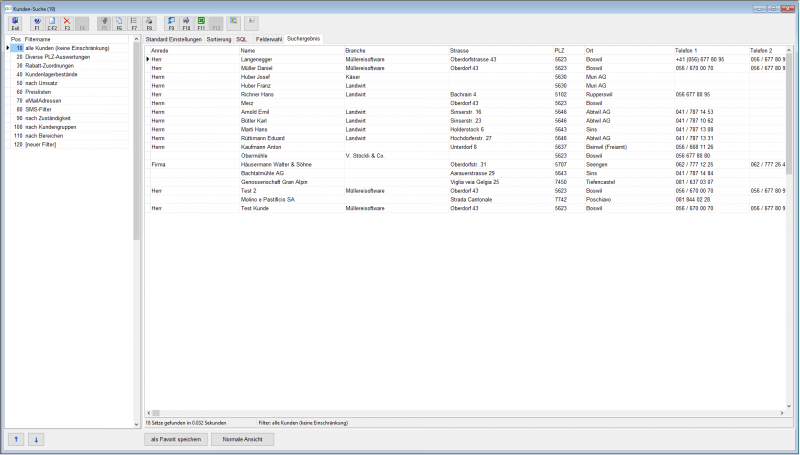800x455 pixels.
Task: Click the 'Tiefencastel' Ort cell
Action: pyautogui.click(x=629, y=182)
